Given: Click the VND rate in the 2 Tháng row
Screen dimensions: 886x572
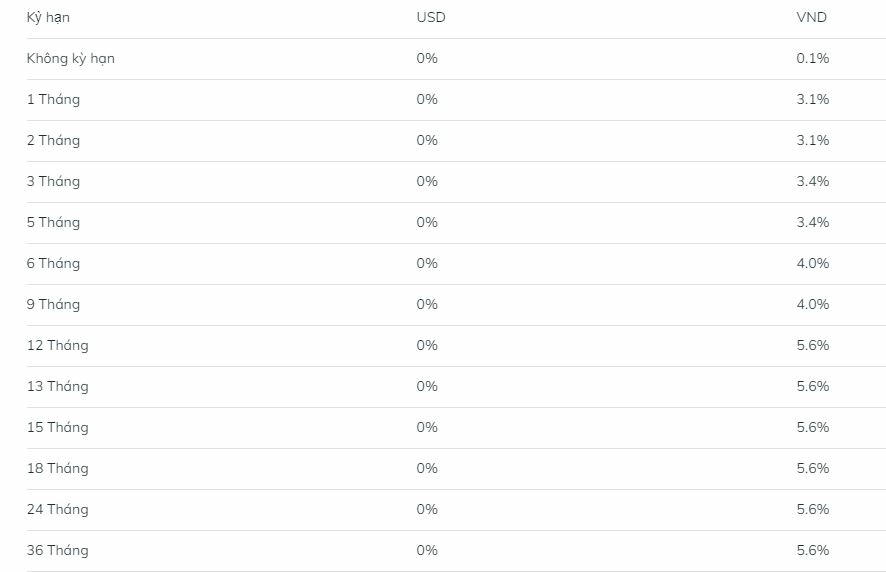Looking at the screenshot, I should [812, 141].
